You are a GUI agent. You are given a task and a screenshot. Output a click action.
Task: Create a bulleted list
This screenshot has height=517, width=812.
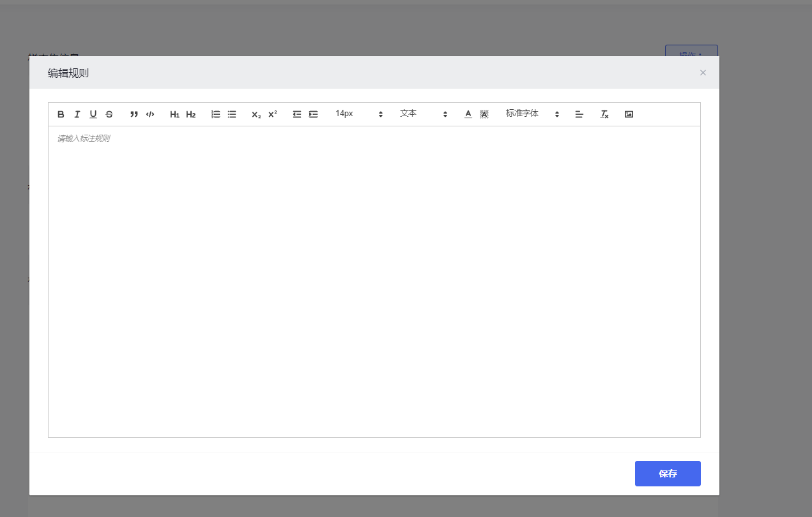(x=232, y=114)
